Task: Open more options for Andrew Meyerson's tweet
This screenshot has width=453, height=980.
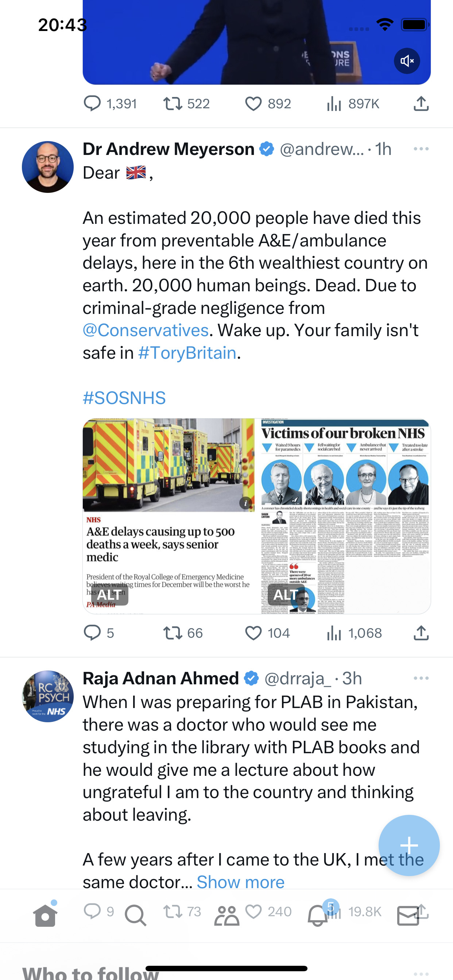Action: [x=421, y=149]
